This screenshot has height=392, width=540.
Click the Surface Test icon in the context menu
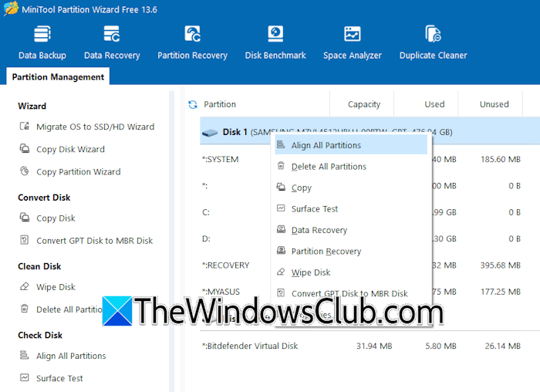(x=281, y=208)
